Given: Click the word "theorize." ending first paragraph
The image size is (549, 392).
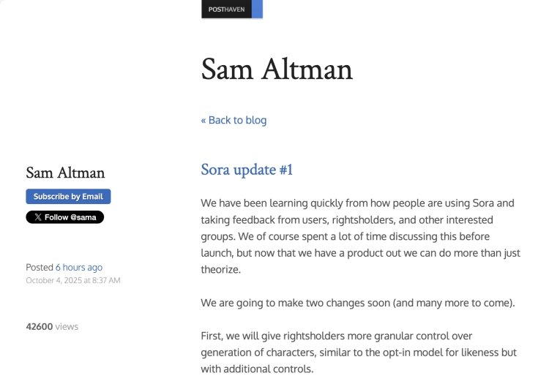Looking at the screenshot, I should (x=220, y=269).
